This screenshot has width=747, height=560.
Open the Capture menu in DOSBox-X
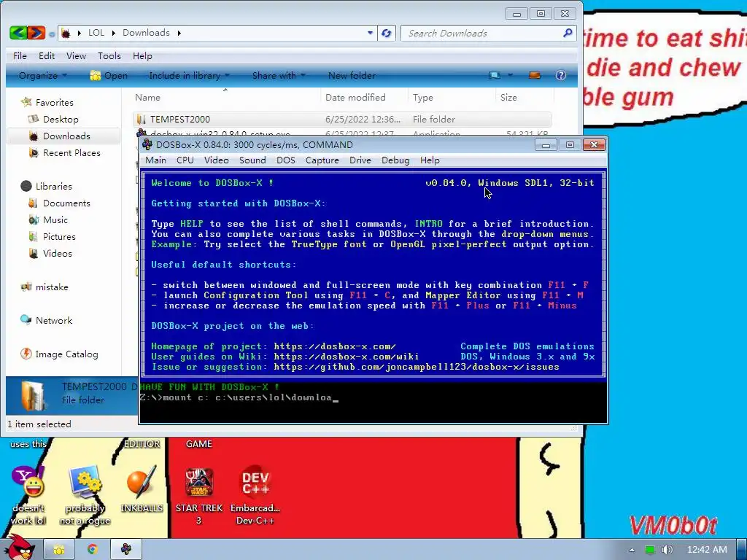322,160
